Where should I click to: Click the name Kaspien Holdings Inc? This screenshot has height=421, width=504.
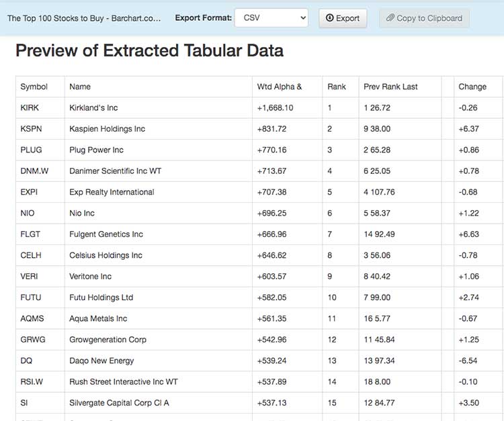pyautogui.click(x=108, y=129)
